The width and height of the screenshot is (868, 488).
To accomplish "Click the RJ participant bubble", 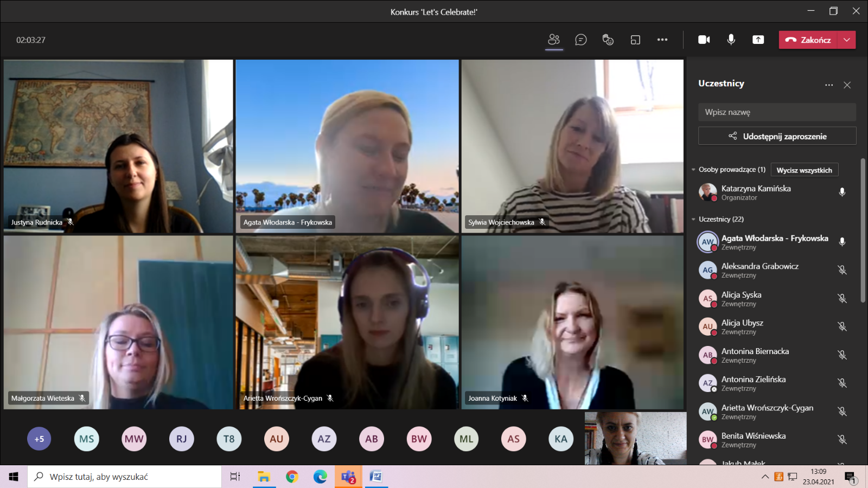I will click(x=182, y=439).
